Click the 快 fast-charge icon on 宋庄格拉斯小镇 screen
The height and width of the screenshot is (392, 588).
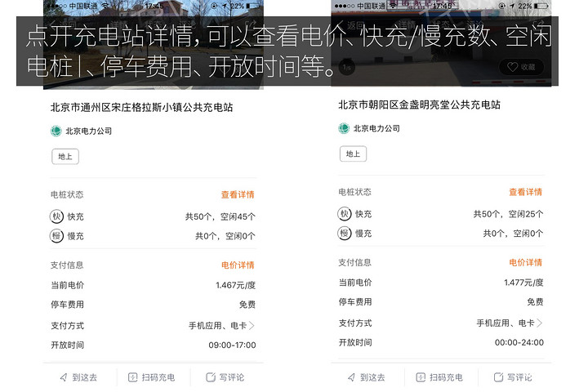[56, 216]
